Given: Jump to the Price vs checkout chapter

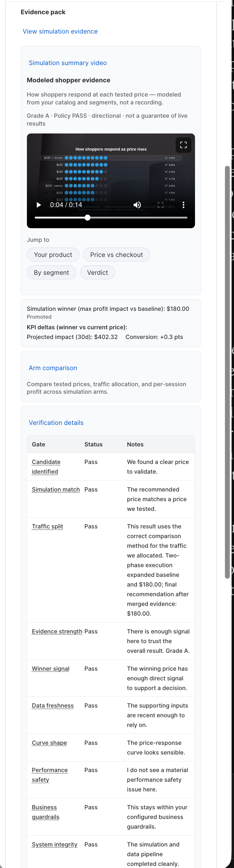Looking at the screenshot, I should point(116,255).
